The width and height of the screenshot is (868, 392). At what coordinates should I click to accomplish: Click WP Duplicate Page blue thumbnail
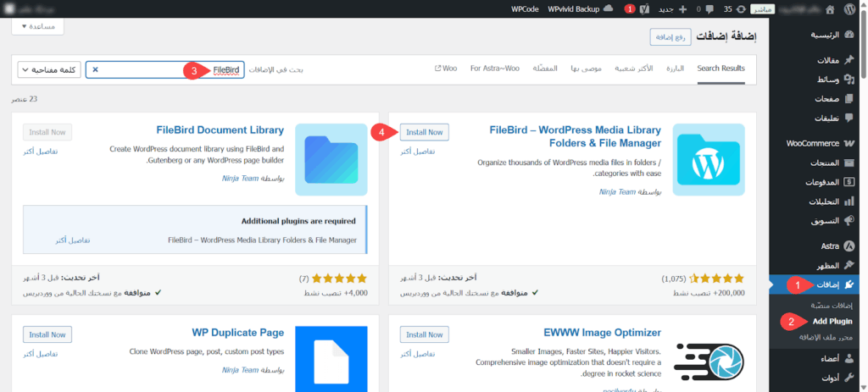331,359
